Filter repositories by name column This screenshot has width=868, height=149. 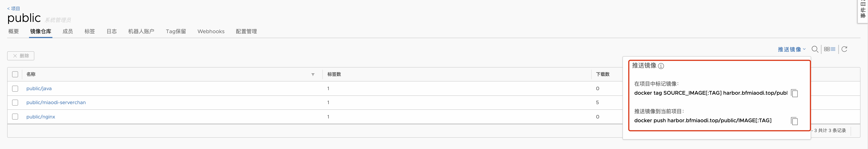[313, 74]
